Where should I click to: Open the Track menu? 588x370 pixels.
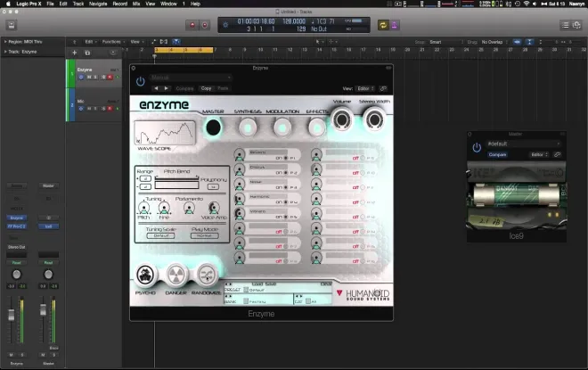click(78, 4)
